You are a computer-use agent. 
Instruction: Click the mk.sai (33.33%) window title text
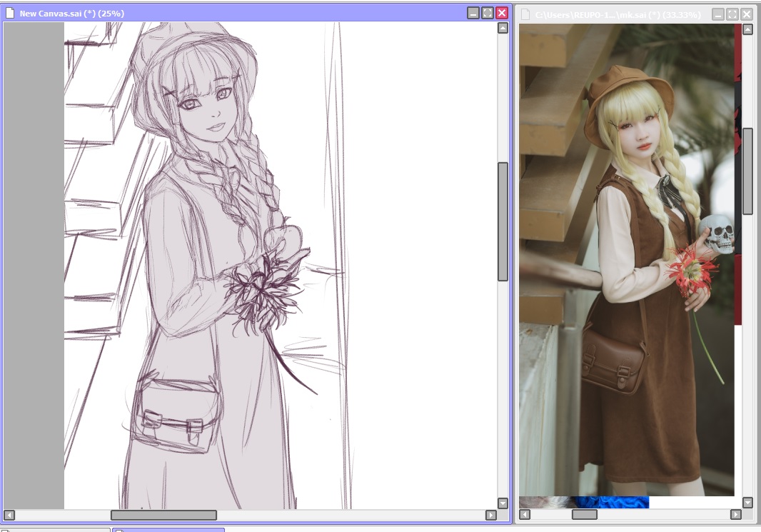coord(618,15)
